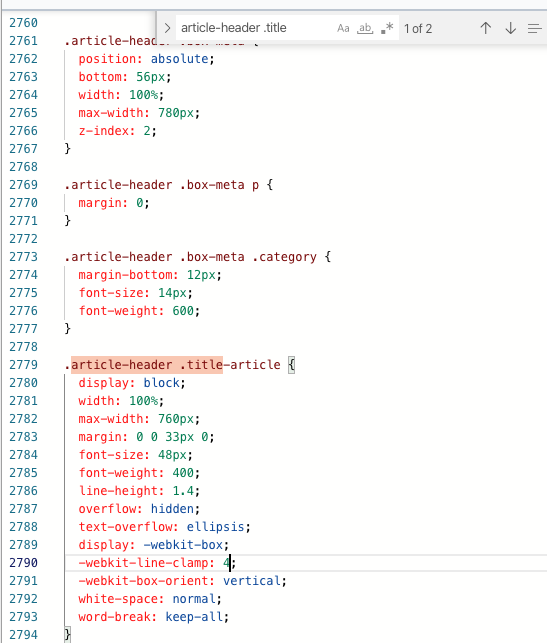Click 'line-height: 1.4;' declaration

139,491
